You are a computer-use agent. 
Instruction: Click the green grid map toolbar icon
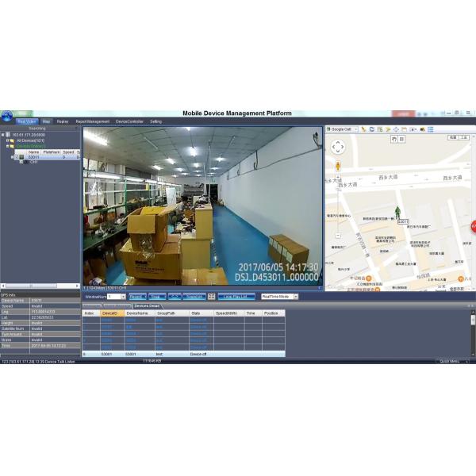[380, 129]
